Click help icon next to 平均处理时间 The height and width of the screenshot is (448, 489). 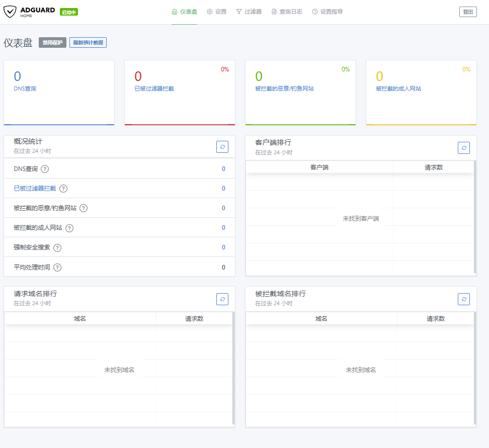point(57,267)
